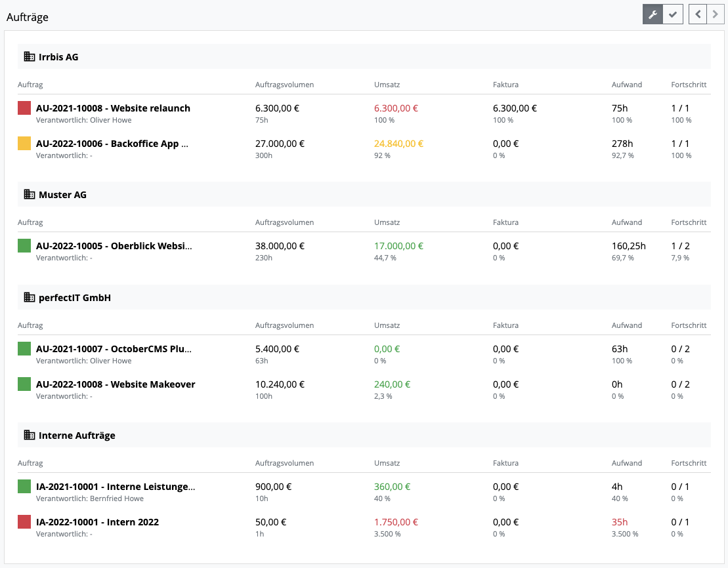Click Auftragsvolumen value 38.000,00 €
Viewport: 728px width, 568px height.
pos(280,246)
